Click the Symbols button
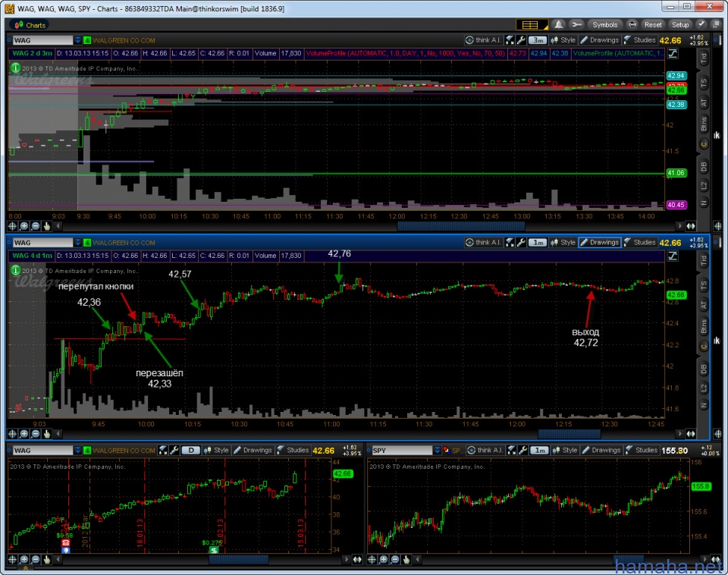This screenshot has width=728, height=575. coord(604,24)
